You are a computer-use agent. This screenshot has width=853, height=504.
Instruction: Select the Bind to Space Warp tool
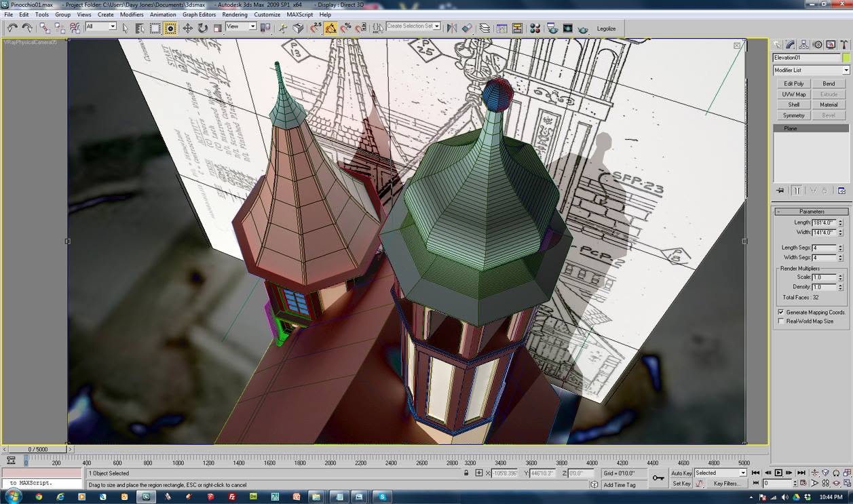pos(75,28)
